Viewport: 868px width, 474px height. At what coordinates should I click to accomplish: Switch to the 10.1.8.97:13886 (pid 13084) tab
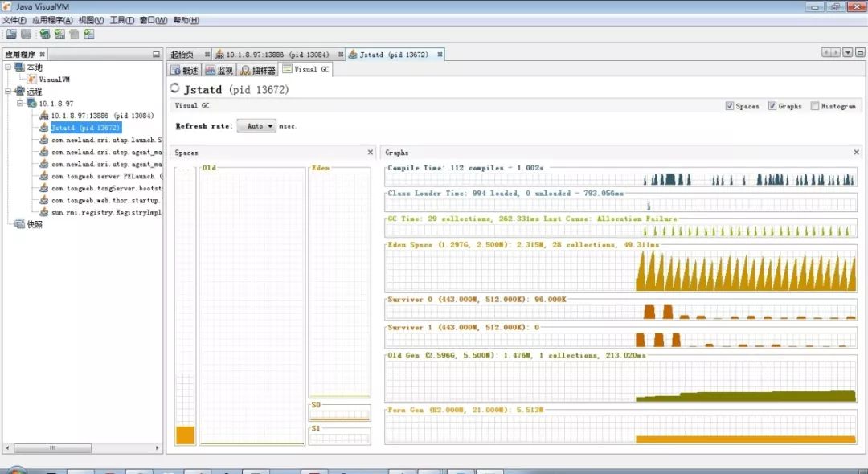point(276,54)
